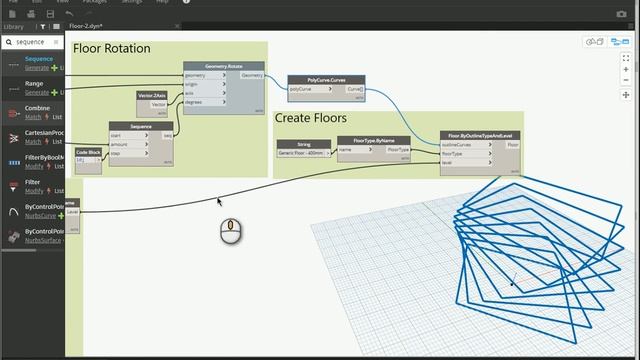Open Match category link under Combine

coord(33,117)
